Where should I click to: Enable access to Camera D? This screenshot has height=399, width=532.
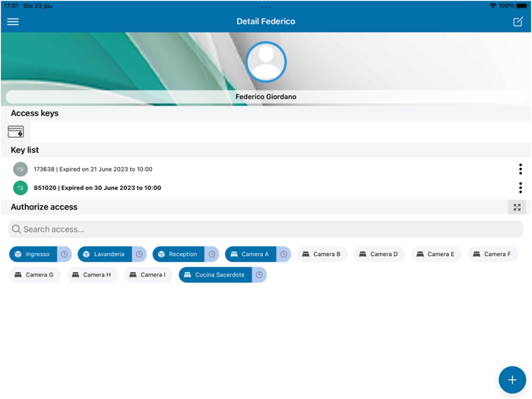(379, 254)
